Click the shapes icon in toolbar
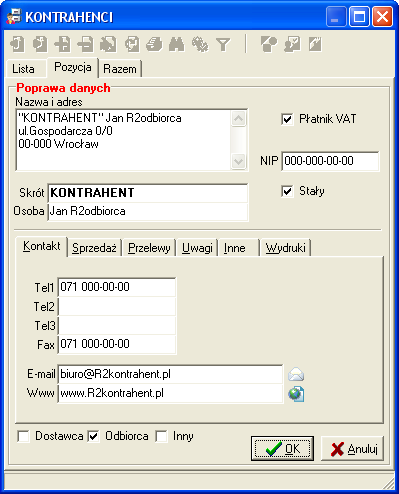The height and width of the screenshot is (494, 399). [x=269, y=44]
